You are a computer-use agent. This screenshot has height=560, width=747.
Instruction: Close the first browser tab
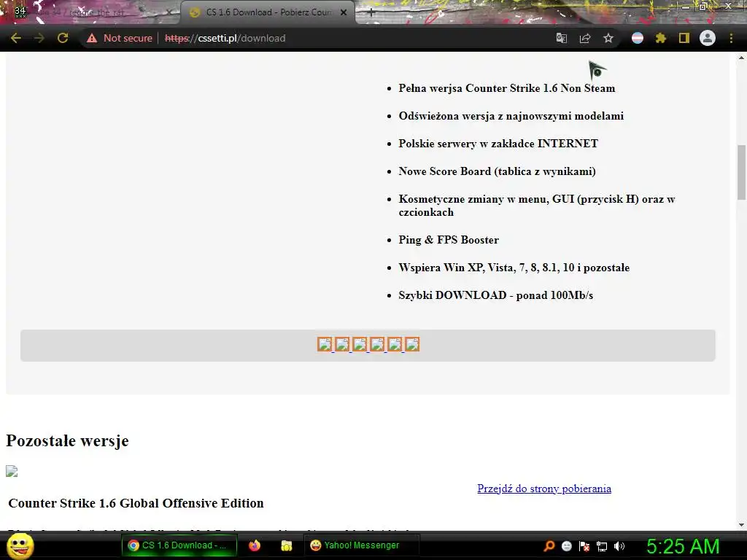169,12
